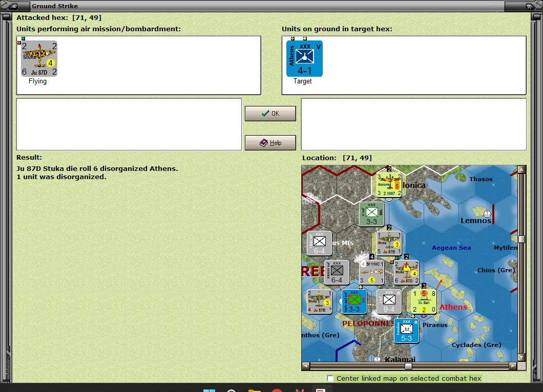Viewport: 543px width, 392px height.
Task: Select the CL Bari cruiser counter
Action: pos(424,301)
